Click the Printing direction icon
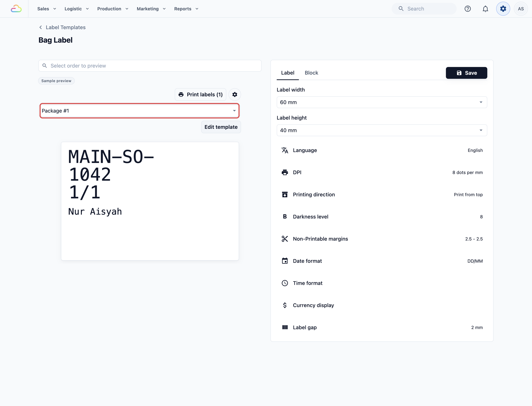This screenshot has height=406, width=532. pos(285,195)
